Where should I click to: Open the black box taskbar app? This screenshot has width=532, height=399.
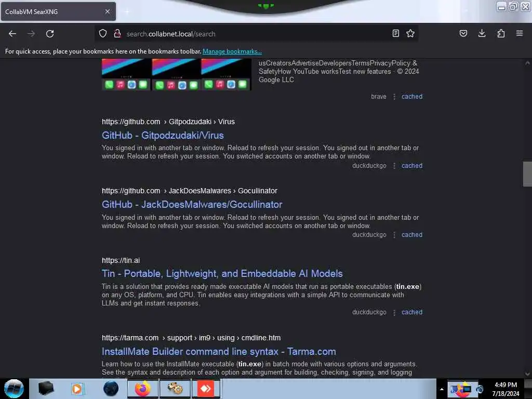pos(46,389)
